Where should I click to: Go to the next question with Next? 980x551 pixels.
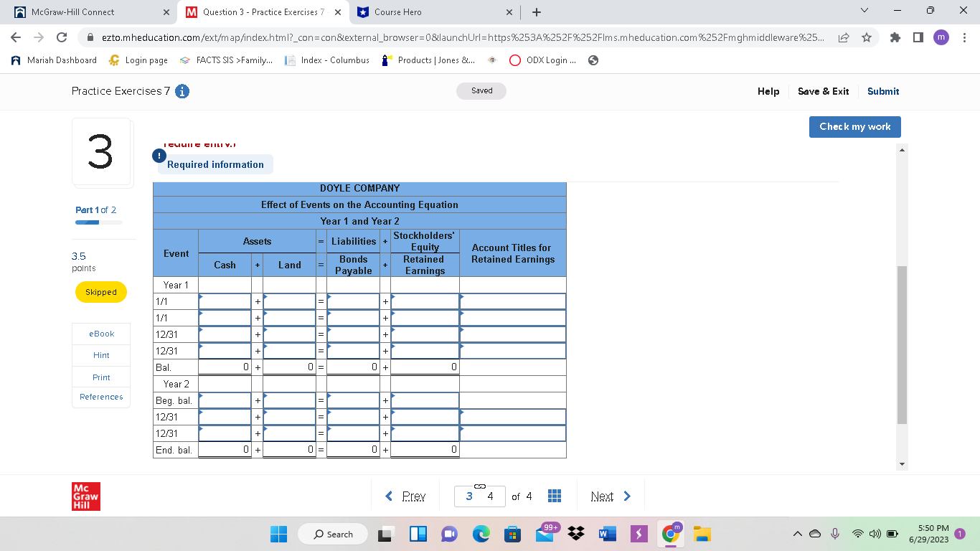coord(611,496)
